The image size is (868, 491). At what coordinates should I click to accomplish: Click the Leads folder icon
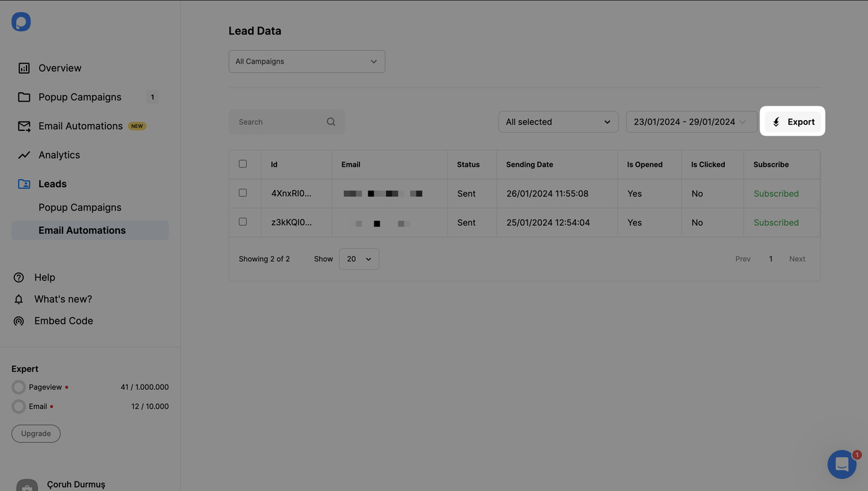coord(23,183)
